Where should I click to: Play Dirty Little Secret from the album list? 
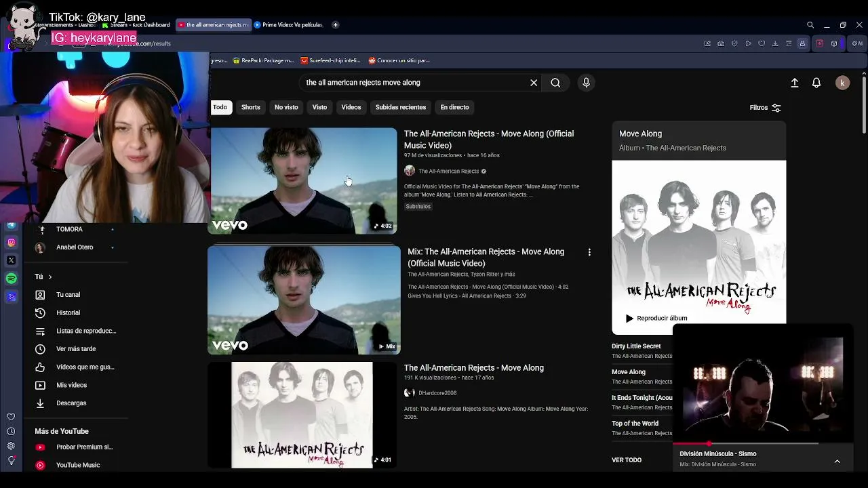(636, 346)
